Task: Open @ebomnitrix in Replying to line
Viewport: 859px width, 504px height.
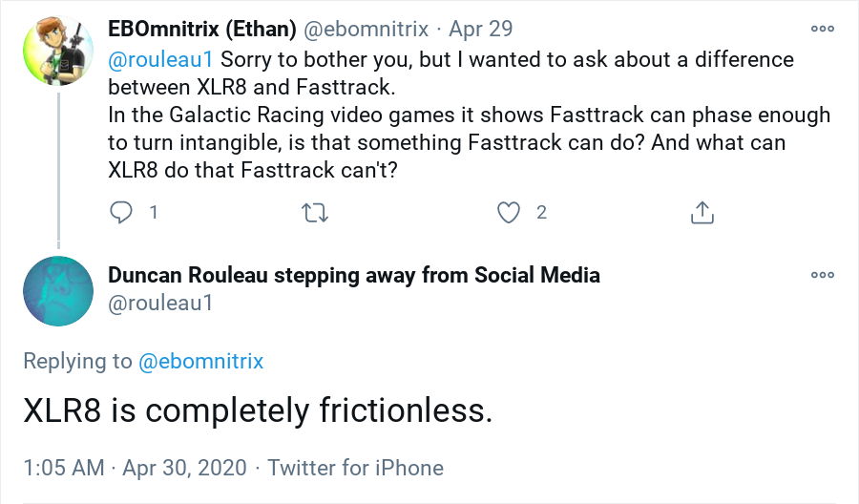Action: pos(201,361)
